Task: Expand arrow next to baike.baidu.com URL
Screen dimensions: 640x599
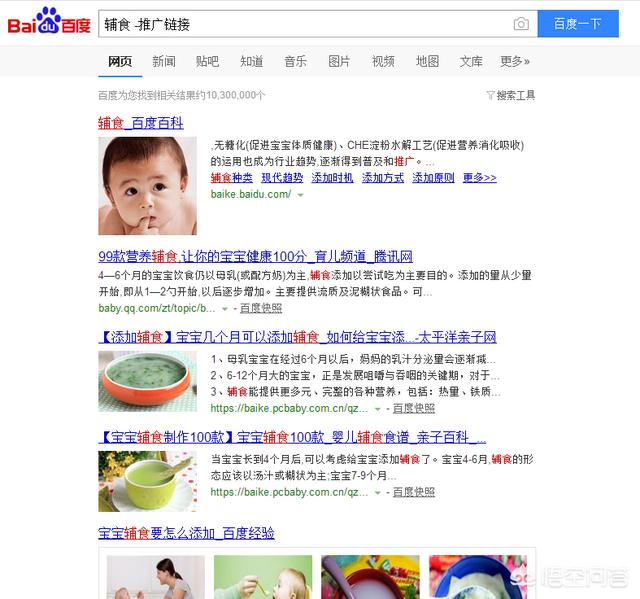Action: click(x=300, y=195)
